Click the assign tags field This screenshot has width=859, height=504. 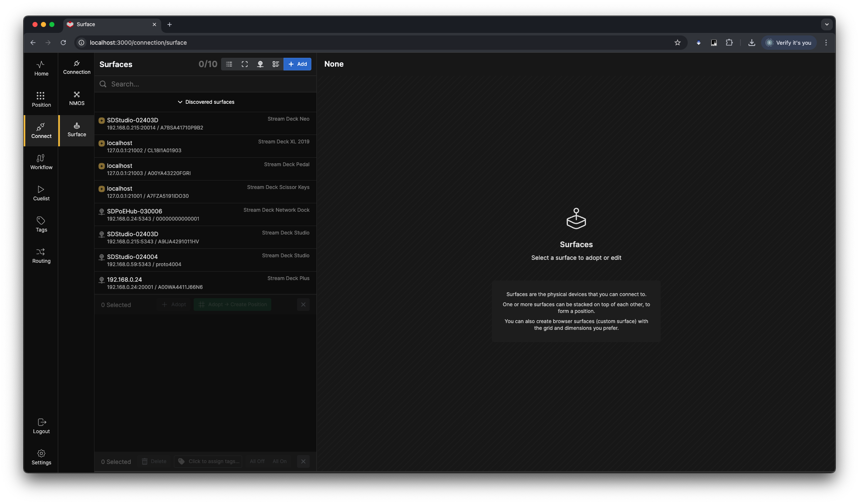208,461
